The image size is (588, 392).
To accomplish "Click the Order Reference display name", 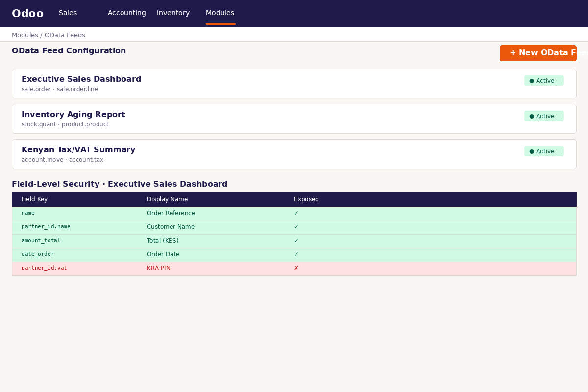I will (171, 213).
